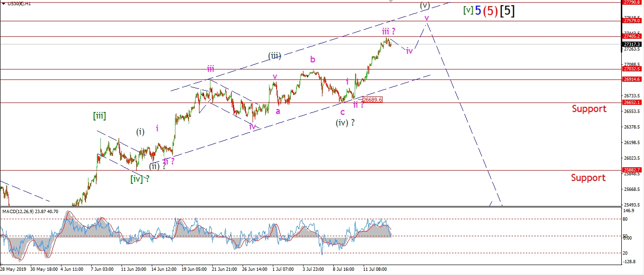The height and width of the screenshot is (275, 644).
Task: Click the upper red Support text label
Action: [589, 109]
